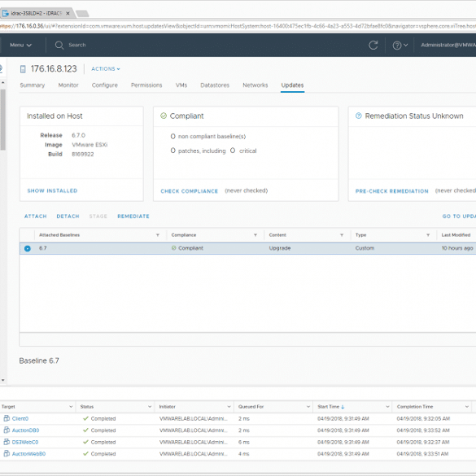
Task: Open the AuctionWebB0 target link
Action: click(x=28, y=454)
